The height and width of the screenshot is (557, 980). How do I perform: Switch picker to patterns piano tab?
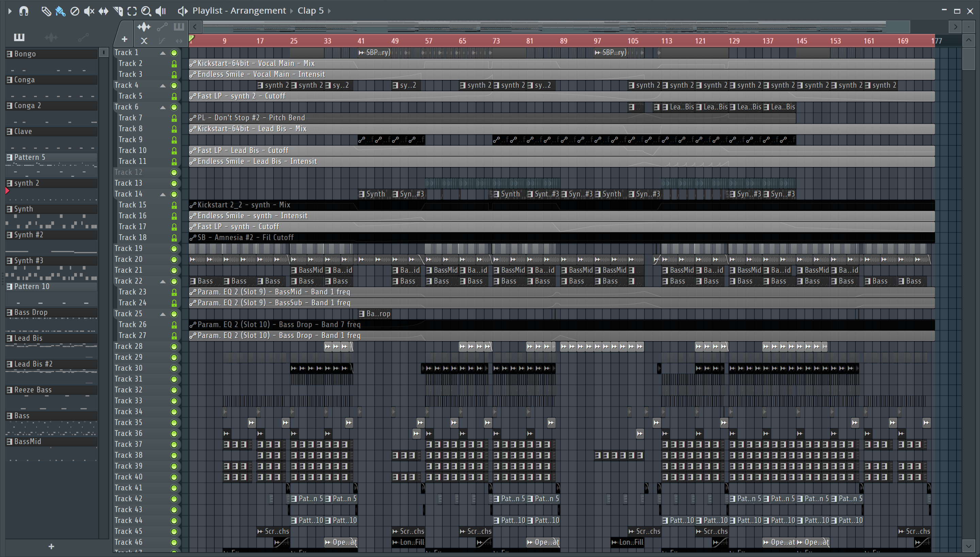pos(19,37)
